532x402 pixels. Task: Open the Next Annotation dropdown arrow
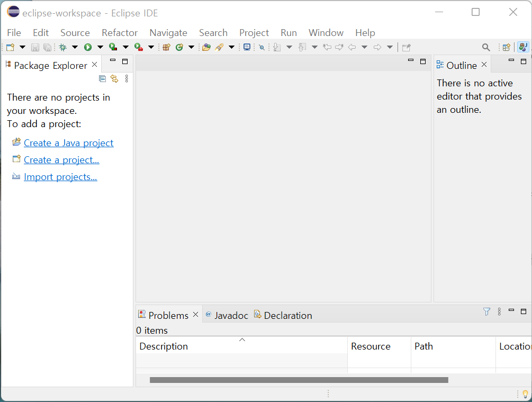pyautogui.click(x=289, y=47)
